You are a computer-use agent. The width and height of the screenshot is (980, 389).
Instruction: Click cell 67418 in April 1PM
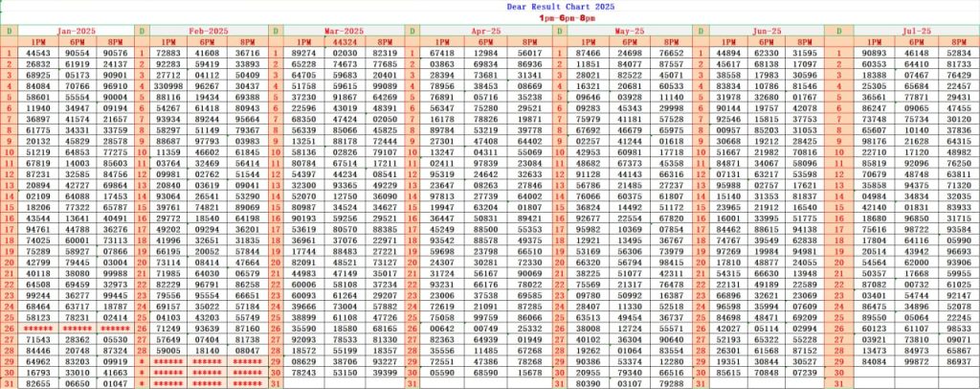[442, 53]
